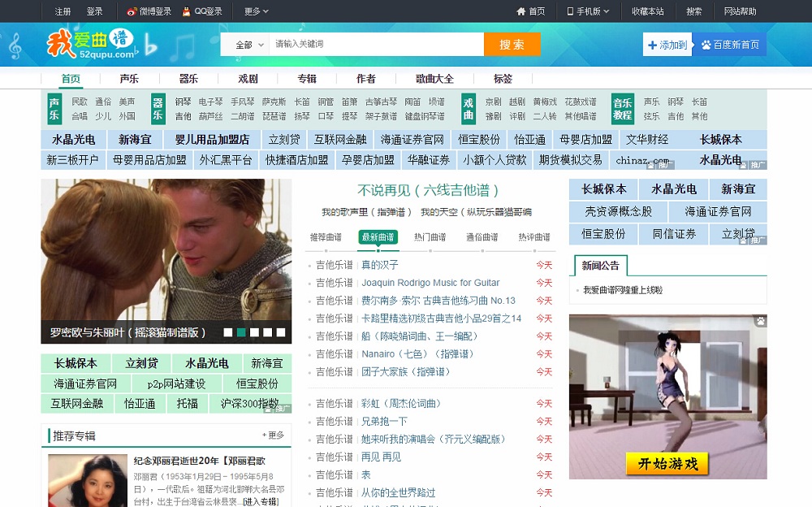Open the 首页 main navigation tab
This screenshot has height=507, width=812.
click(71, 79)
